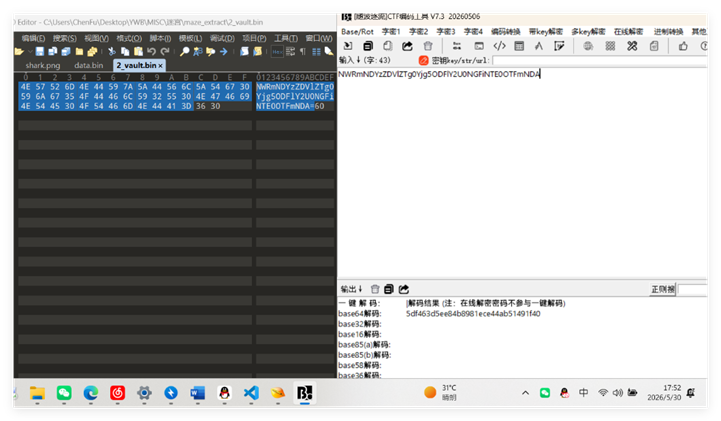This screenshot has height=421, width=721.
Task: Open the 工具(T) menu in hex editor
Action: pyautogui.click(x=286, y=38)
